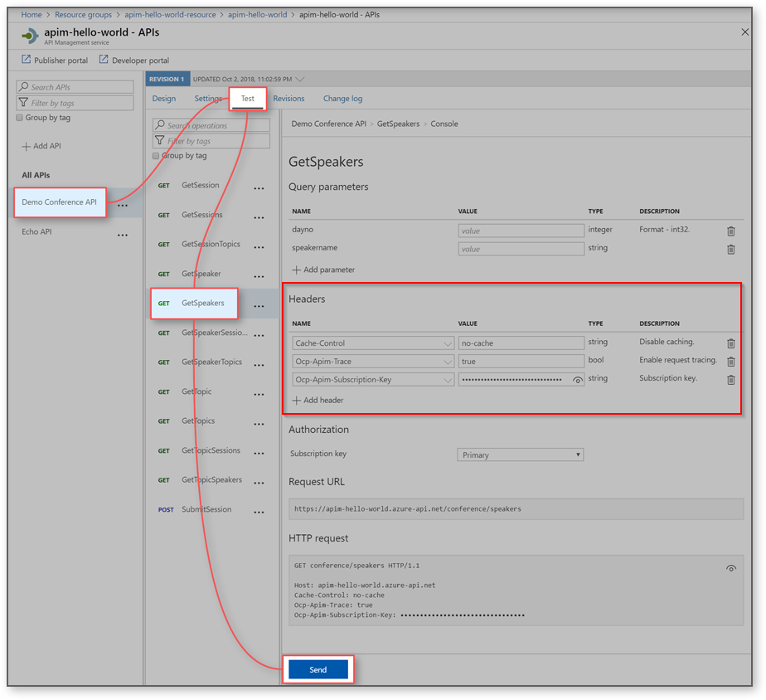Enable Group by tag in the left sidebar

coord(19,118)
